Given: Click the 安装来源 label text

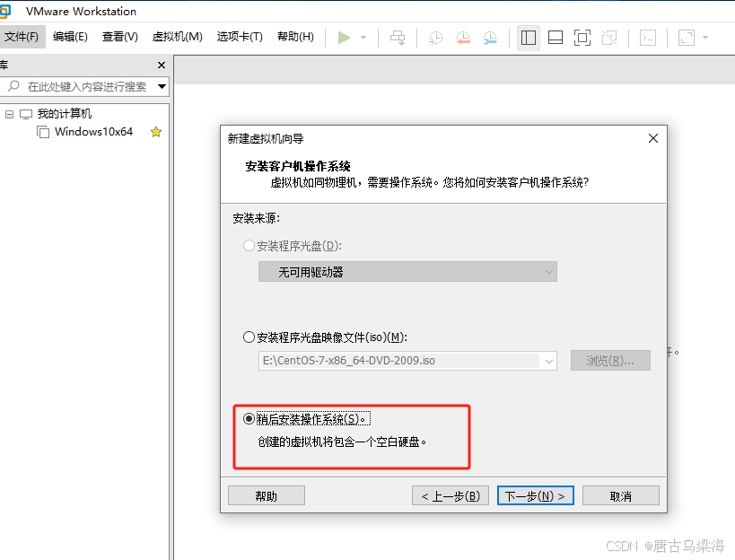Looking at the screenshot, I should pos(256,218).
